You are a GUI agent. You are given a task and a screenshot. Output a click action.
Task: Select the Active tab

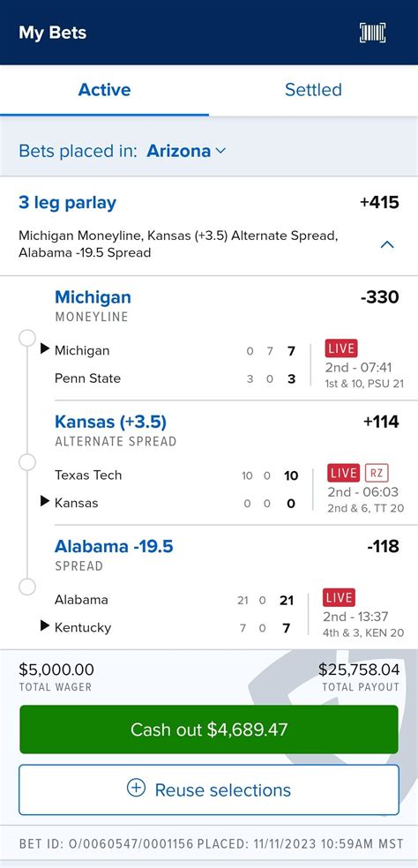[x=105, y=90]
